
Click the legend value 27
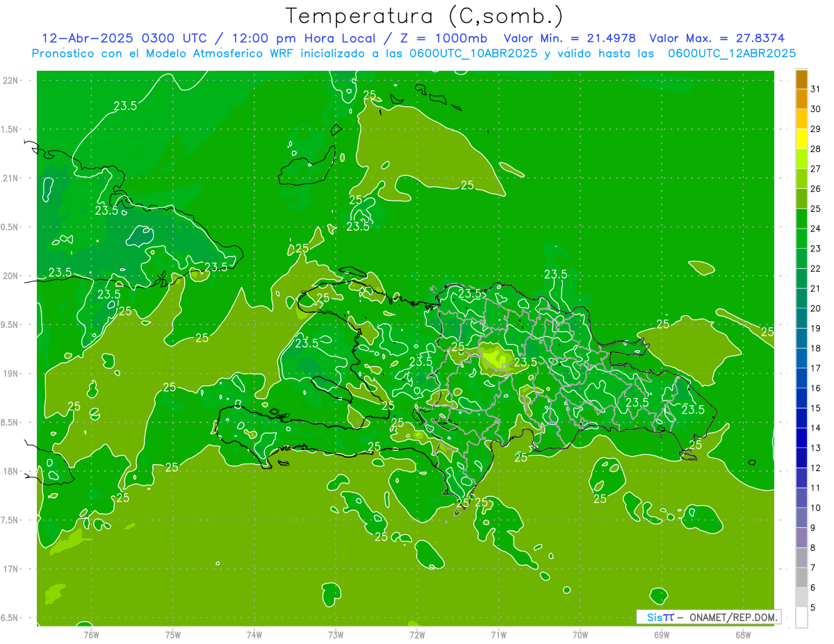[816, 169]
